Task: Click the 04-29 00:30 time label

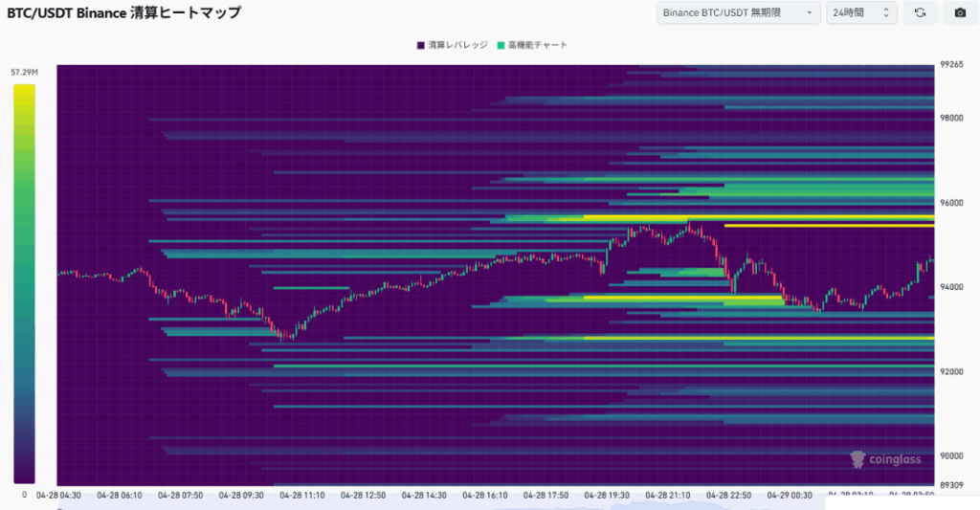Action: 790,495
